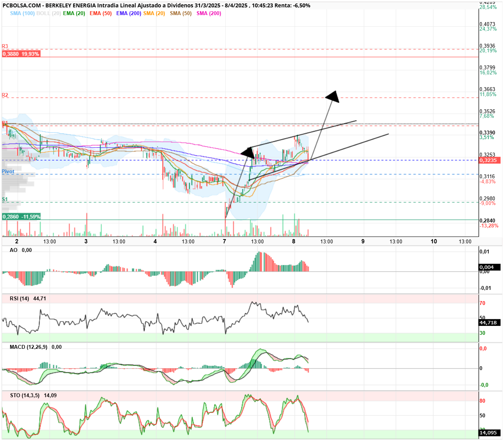Click the SMA (100) legend label
This screenshot has height=441, width=504.
[22, 13]
